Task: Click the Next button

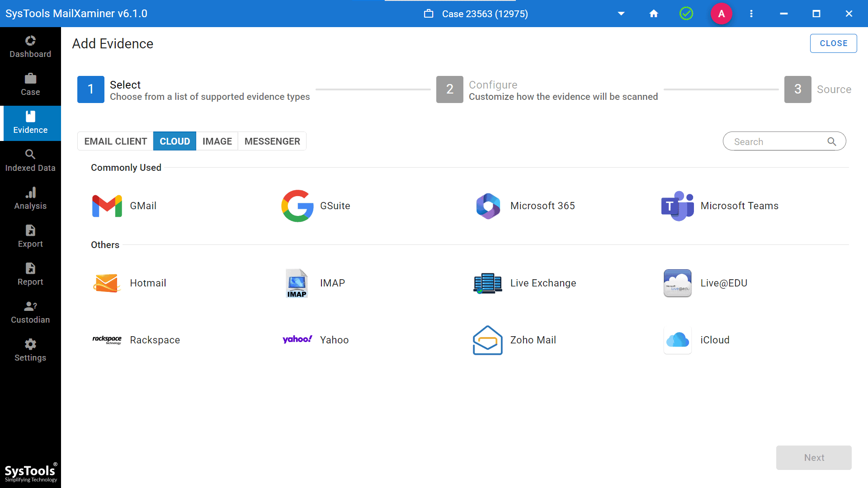Action: [814, 458]
